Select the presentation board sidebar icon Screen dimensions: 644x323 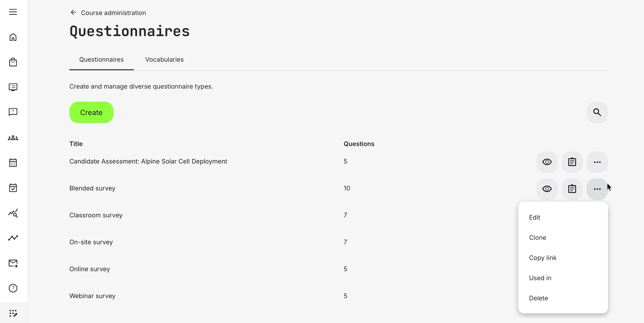tap(13, 87)
